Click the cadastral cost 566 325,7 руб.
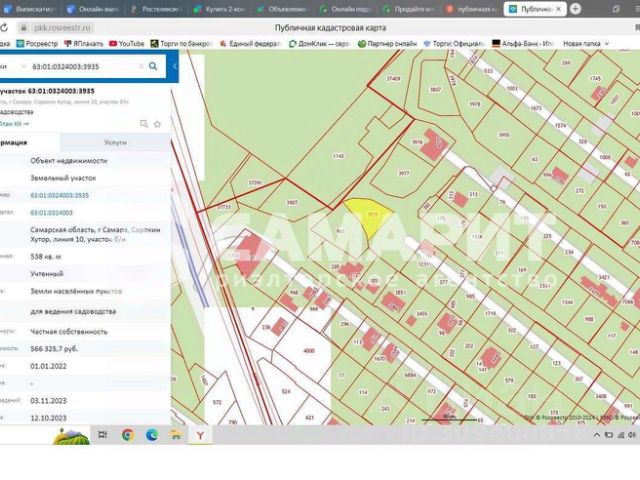Screen dimensions: 640x480 tap(54, 349)
